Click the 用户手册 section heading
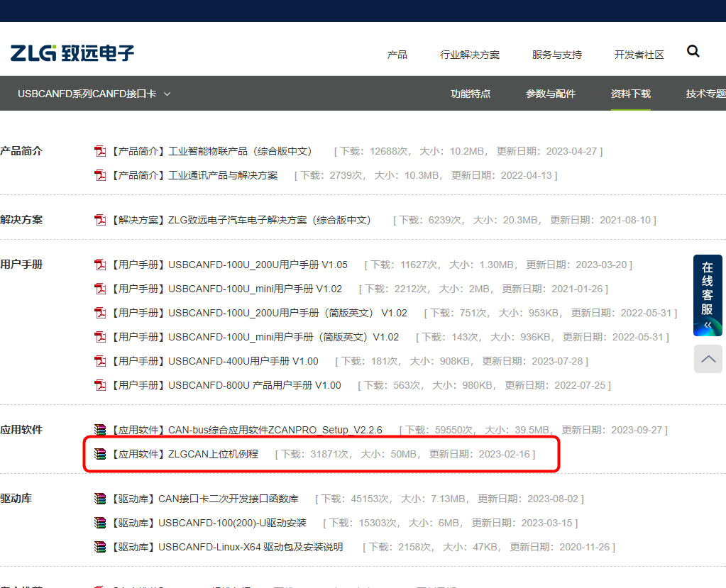The height and width of the screenshot is (588, 726). 21,264
